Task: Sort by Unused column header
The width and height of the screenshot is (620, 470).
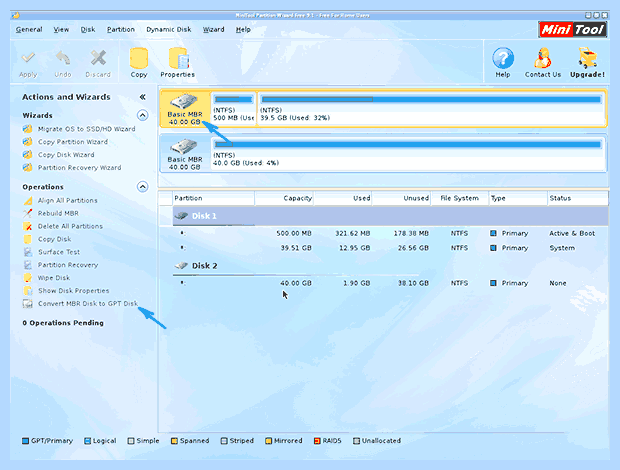Action: point(401,198)
